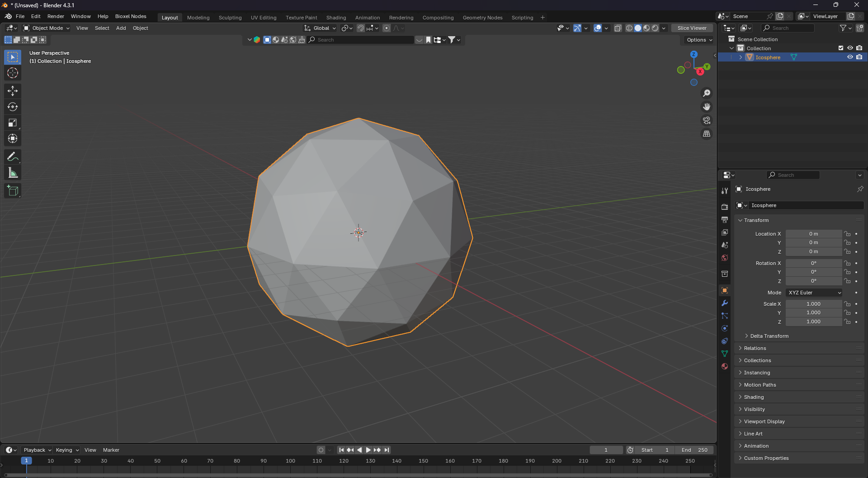The image size is (868, 478).
Task: Open the Render menu
Action: (56, 16)
